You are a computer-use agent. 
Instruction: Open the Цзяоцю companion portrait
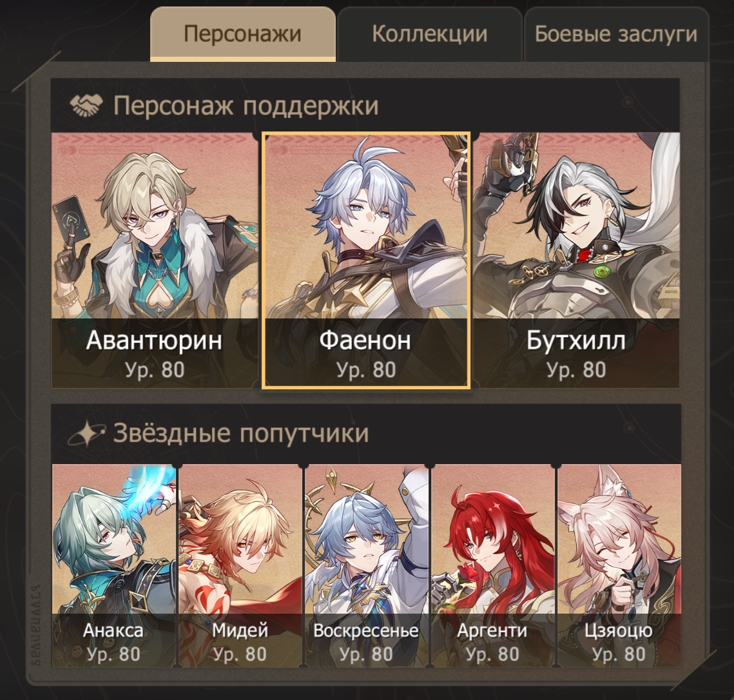(x=619, y=565)
